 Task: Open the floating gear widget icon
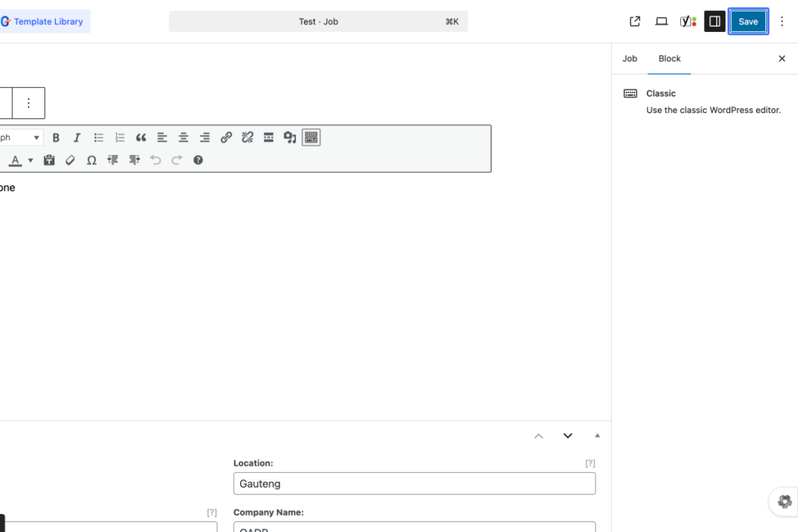pyautogui.click(x=784, y=502)
